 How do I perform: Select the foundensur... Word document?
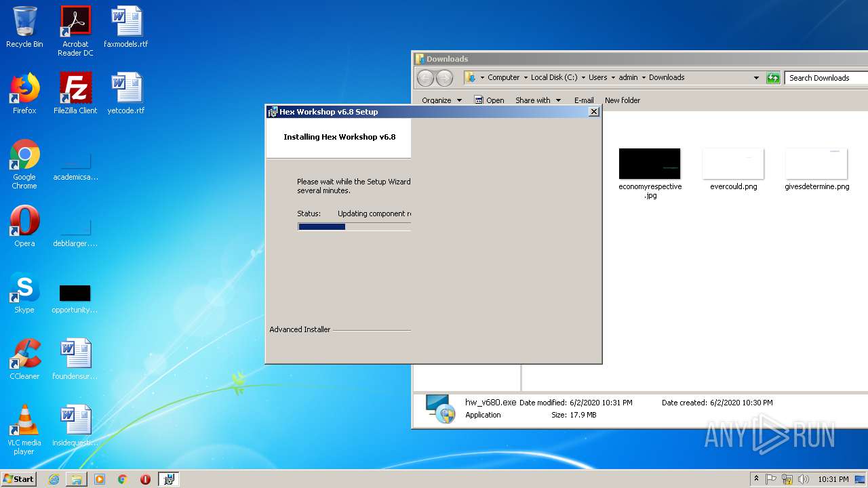(x=75, y=359)
